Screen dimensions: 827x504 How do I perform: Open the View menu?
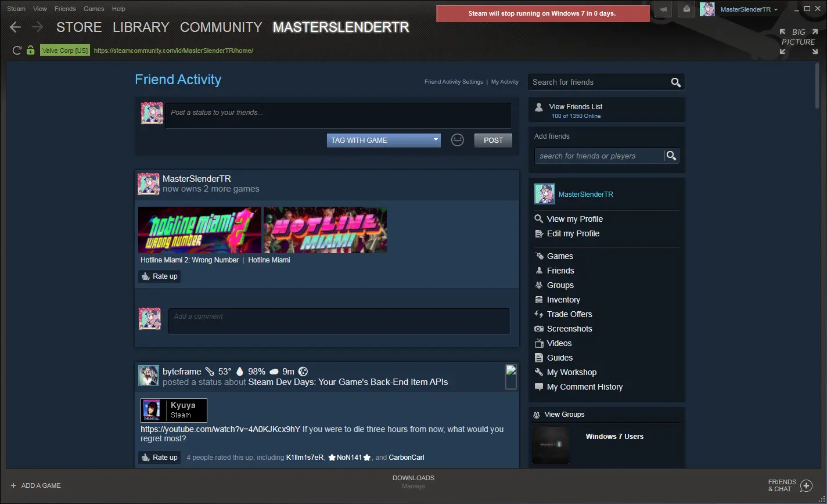point(40,9)
